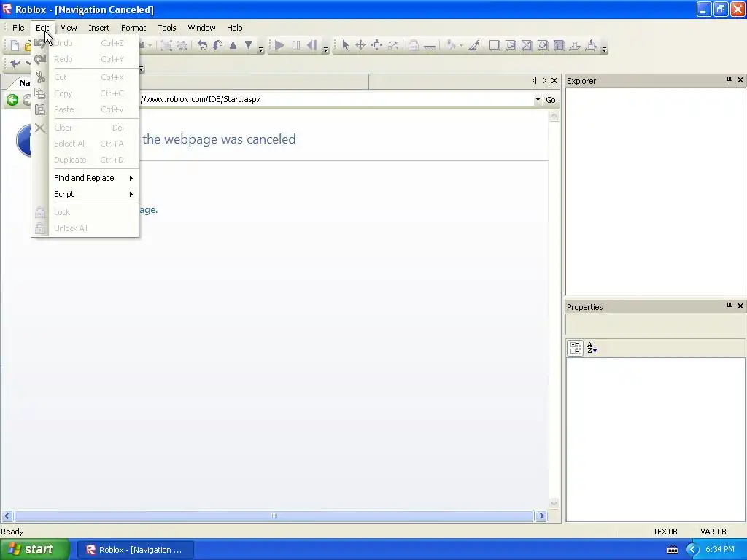
Task: Open the Insert menu
Action: point(98,28)
